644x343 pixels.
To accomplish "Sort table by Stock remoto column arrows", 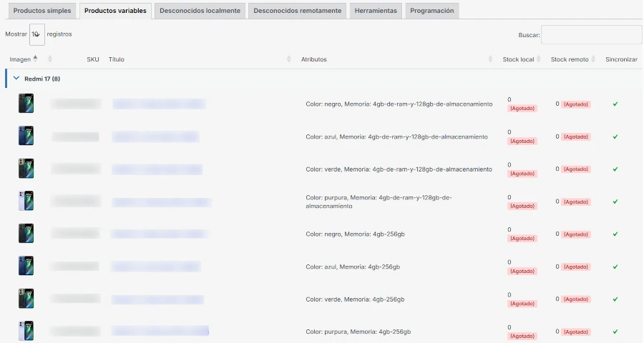I will tap(592, 59).
